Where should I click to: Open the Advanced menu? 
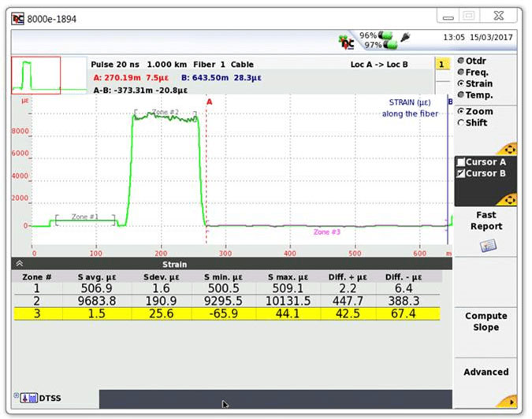coord(485,372)
